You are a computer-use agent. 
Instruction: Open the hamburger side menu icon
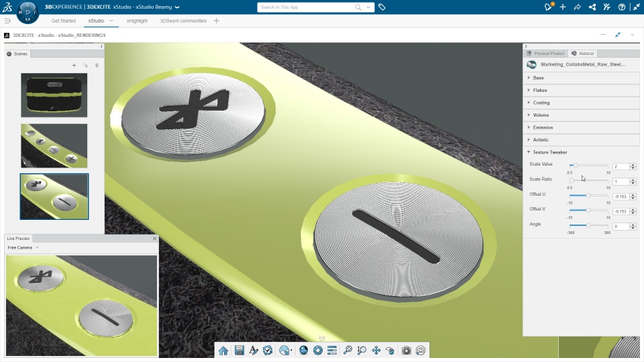coord(7,21)
